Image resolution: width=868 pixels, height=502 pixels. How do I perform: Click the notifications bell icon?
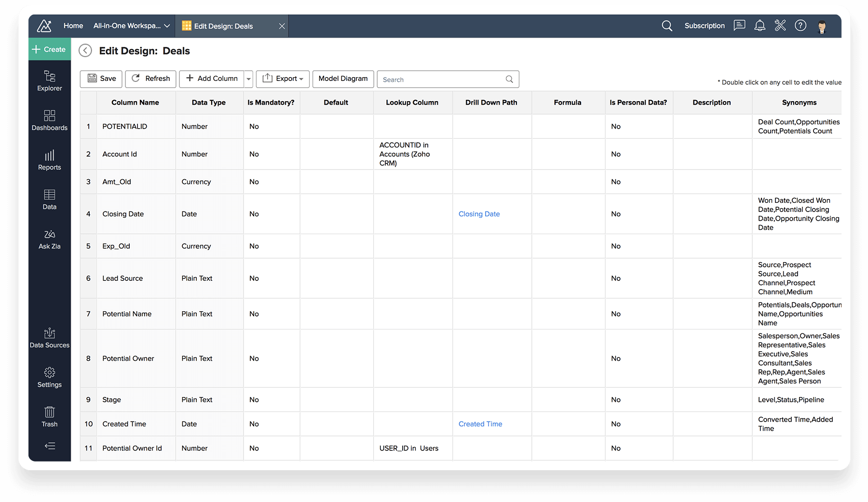[759, 26]
